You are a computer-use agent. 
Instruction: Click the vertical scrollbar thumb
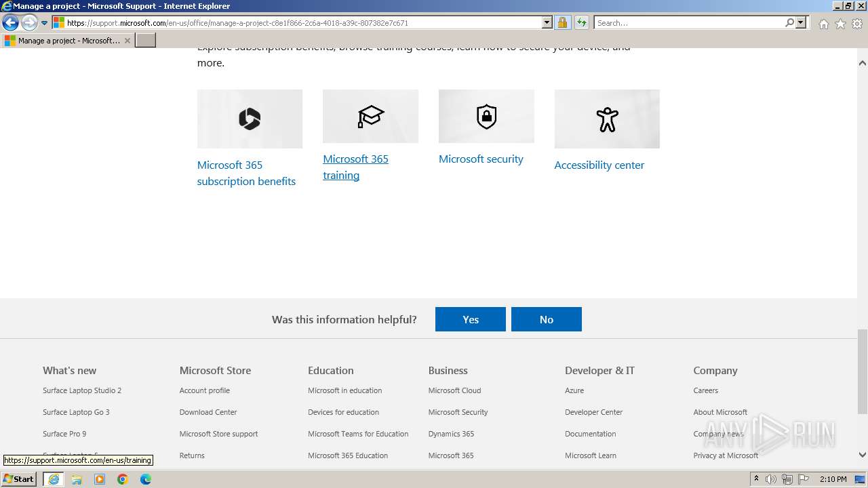(863, 371)
